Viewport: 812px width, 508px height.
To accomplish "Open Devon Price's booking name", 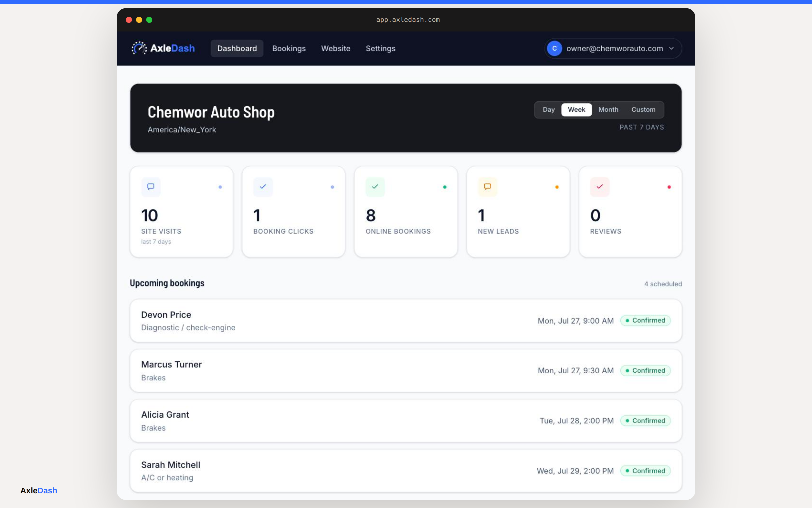I will point(166,314).
